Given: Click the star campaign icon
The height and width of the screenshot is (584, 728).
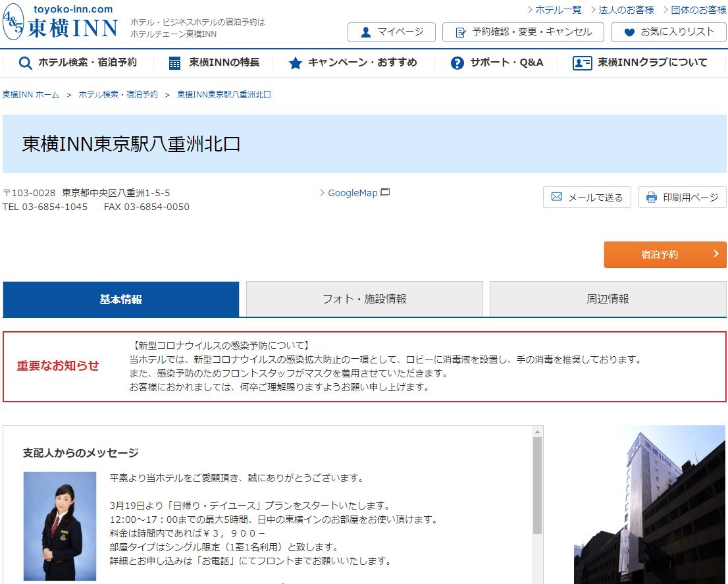Looking at the screenshot, I should (x=296, y=63).
